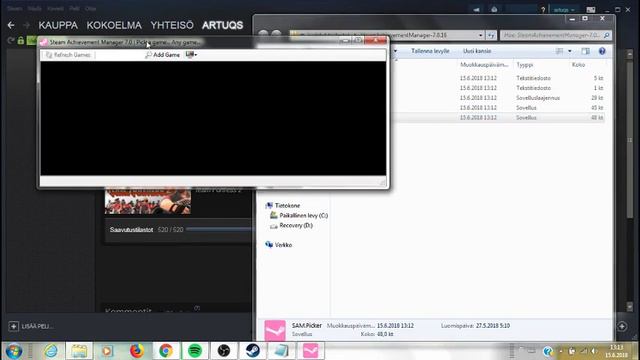The height and width of the screenshot is (360, 640).
Task: Open the KOKOELMA tab in Steam
Action: 114,25
